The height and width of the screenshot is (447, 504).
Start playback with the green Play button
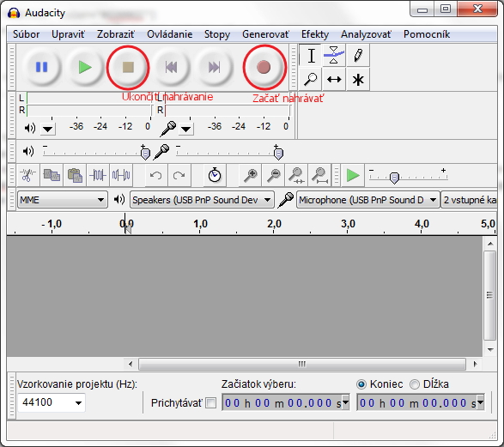(x=85, y=67)
